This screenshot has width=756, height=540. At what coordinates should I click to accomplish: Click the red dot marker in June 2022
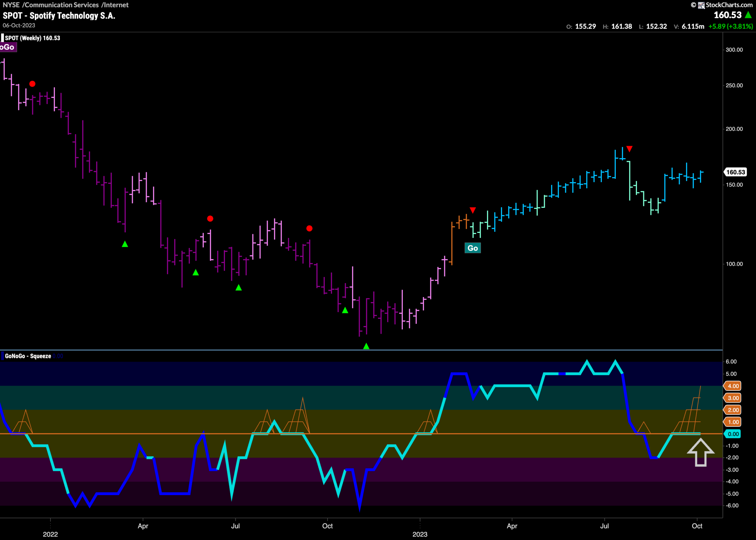coord(210,218)
